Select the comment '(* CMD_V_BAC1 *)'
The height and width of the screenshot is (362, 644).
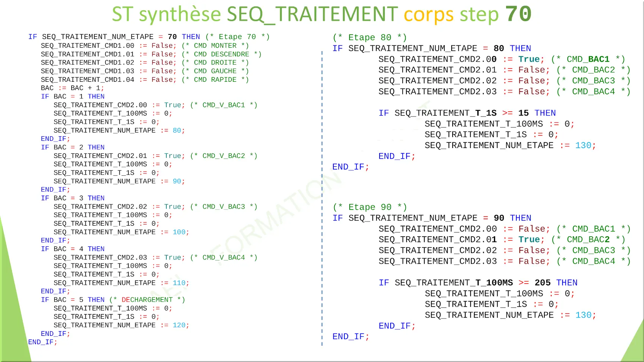[x=224, y=105]
